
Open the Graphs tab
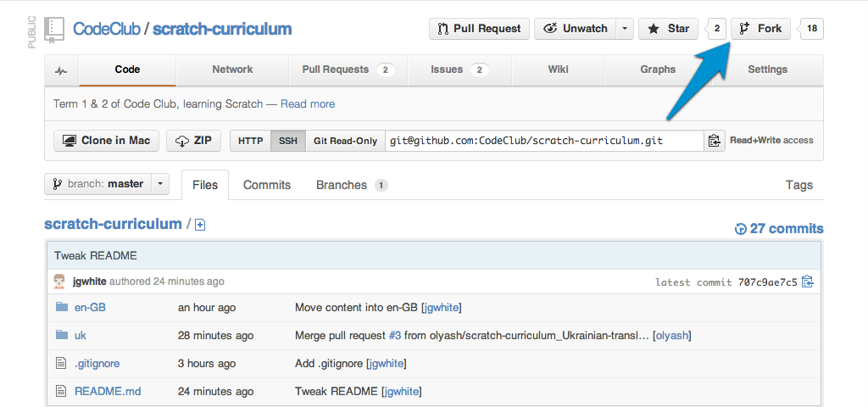658,70
